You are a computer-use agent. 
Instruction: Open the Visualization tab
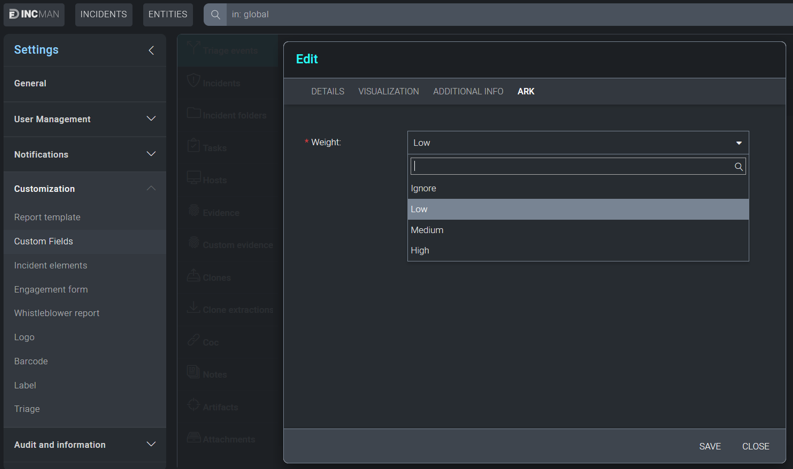[388, 92]
